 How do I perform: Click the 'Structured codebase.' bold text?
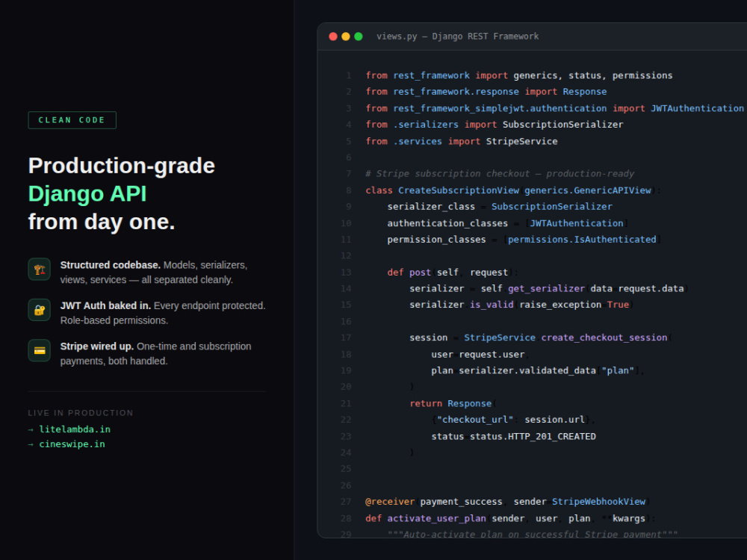[x=111, y=265]
